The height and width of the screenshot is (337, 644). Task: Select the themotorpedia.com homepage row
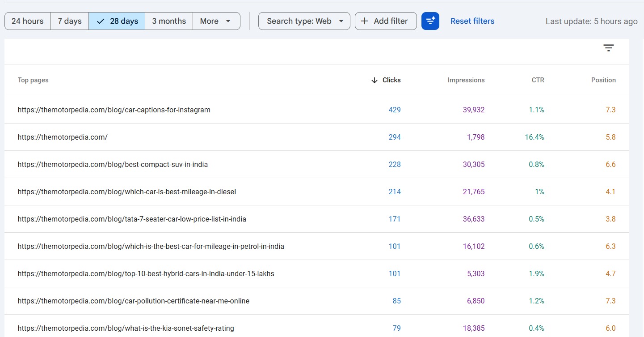click(63, 137)
